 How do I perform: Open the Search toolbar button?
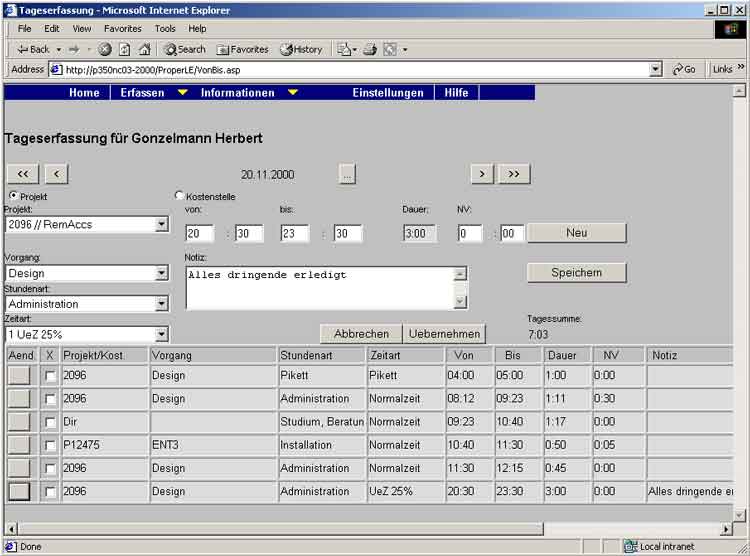tap(185, 49)
